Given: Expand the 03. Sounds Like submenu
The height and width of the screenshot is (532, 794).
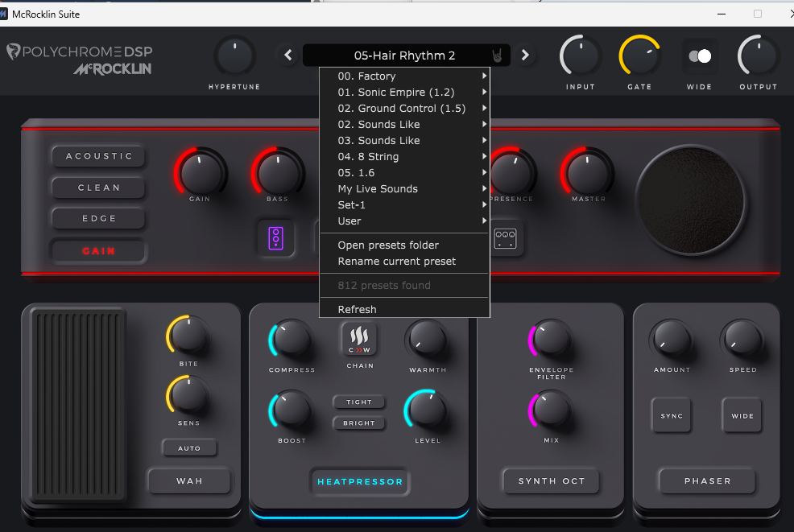Looking at the screenshot, I should [404, 141].
